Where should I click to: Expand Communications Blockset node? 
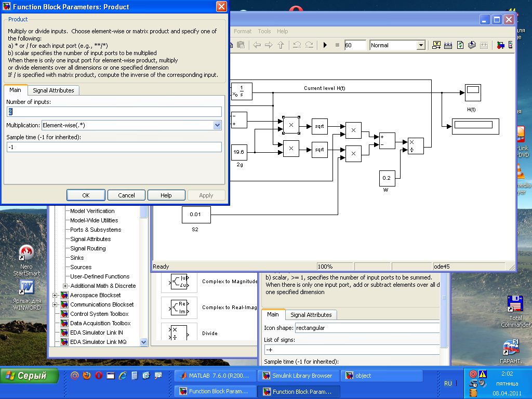pyautogui.click(x=55, y=304)
